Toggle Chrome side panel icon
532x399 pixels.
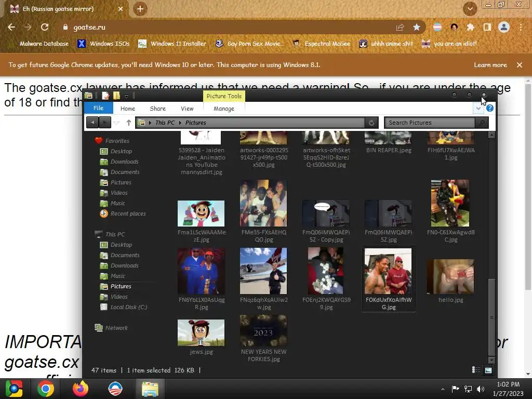(487, 27)
